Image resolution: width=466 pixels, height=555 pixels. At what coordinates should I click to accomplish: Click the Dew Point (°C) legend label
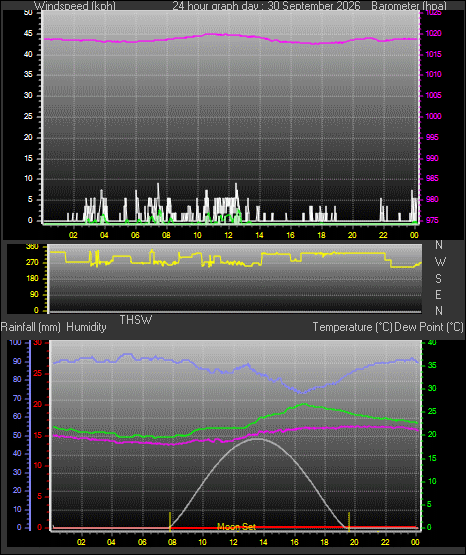coord(428,327)
